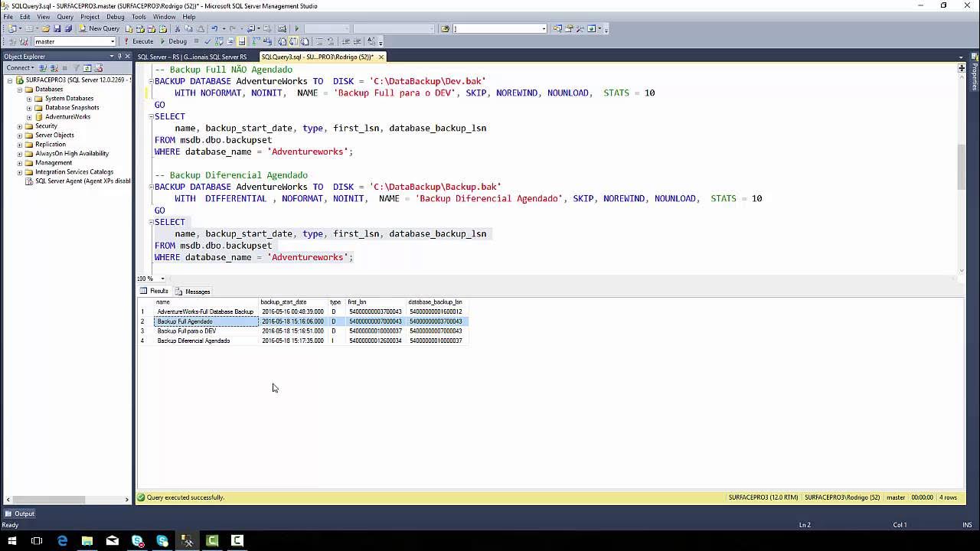Open the Edit menu
Viewport: 980px width, 551px height.
point(25,17)
